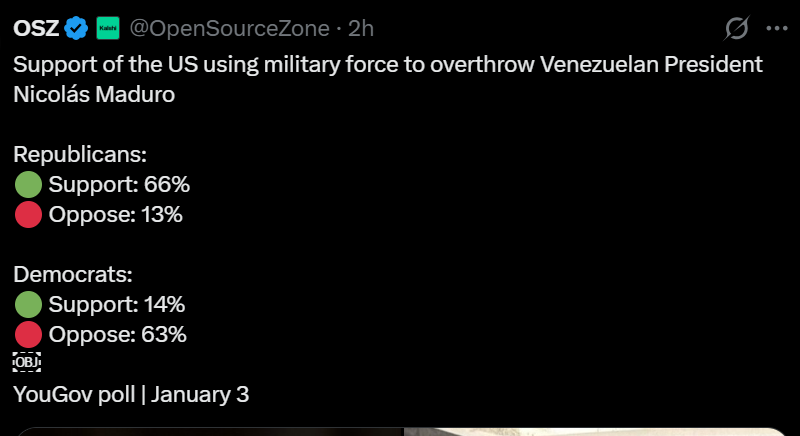Click the dotted OBJ placeholder character

click(27, 362)
